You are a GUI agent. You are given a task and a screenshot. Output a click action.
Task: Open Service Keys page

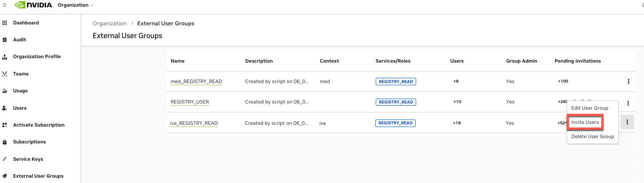pos(28,159)
